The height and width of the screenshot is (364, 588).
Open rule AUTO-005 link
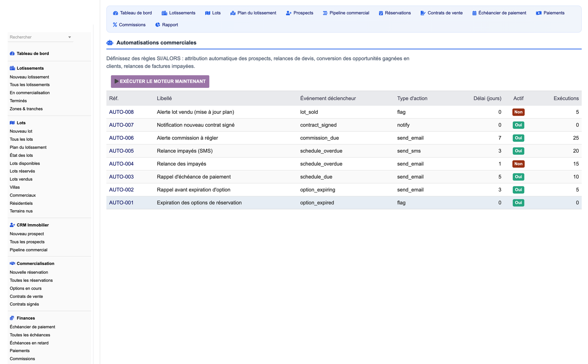121,151
